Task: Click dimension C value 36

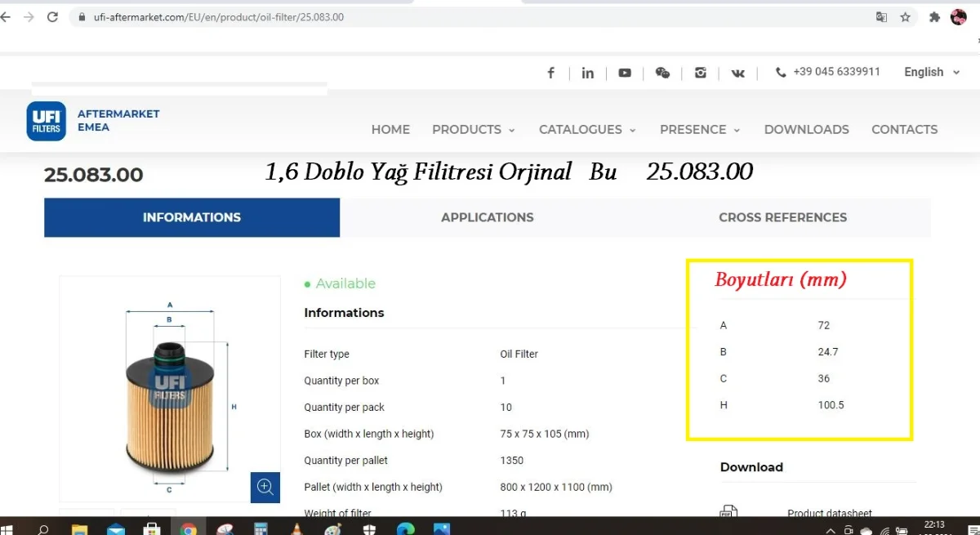Action: 823,378
